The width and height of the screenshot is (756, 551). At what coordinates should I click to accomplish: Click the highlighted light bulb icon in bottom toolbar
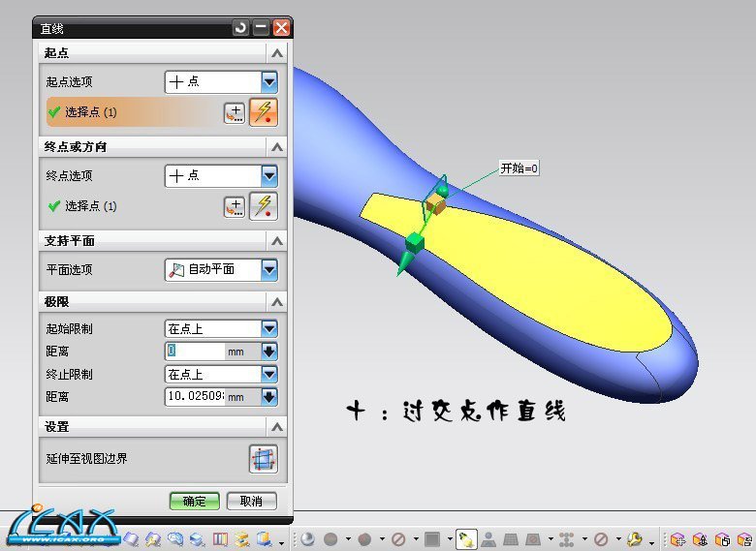coord(466,538)
